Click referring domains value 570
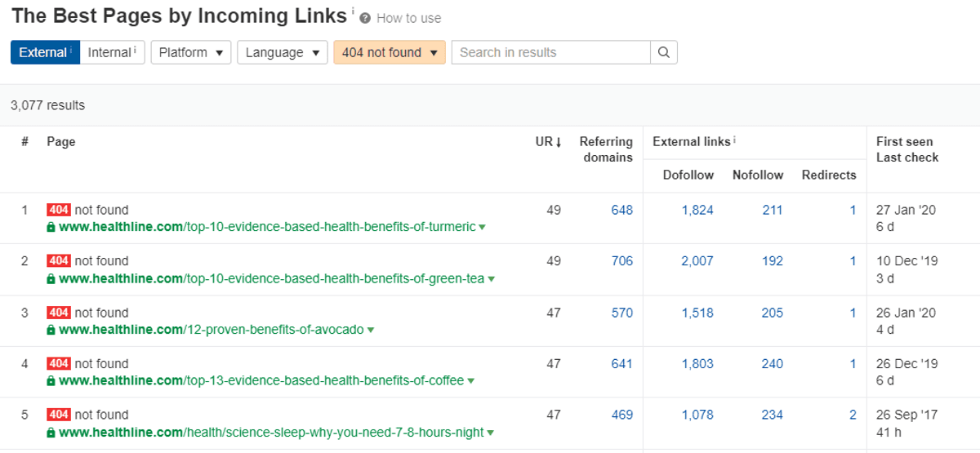Viewport: 980px width, 453px height. click(x=622, y=313)
